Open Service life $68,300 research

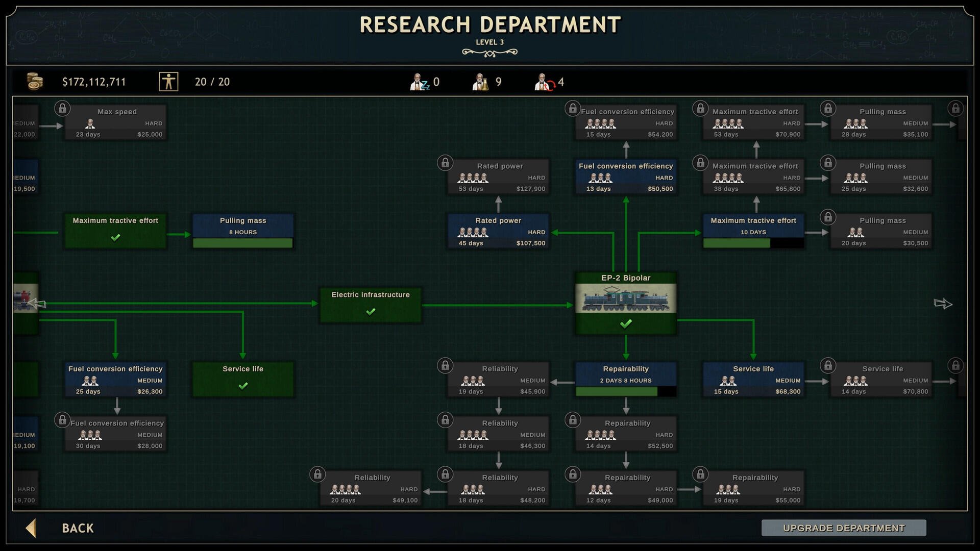753,379
